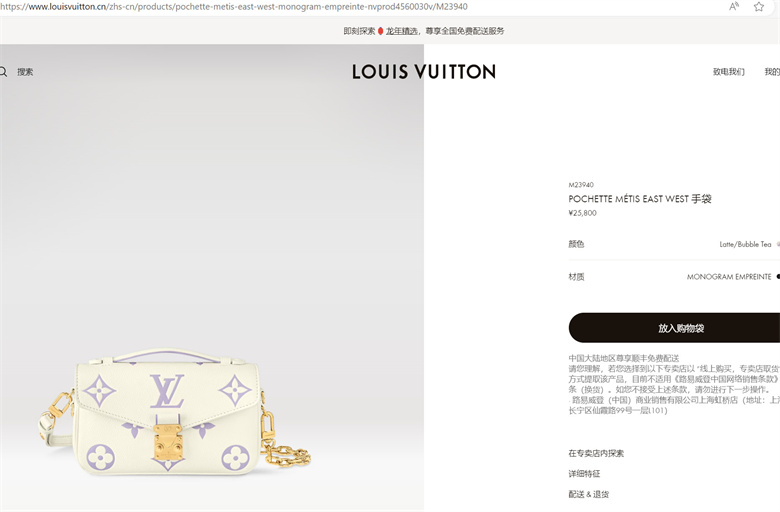The image size is (780, 512).
Task: Click the 放入购物袋 add to bag button
Action: click(x=674, y=328)
